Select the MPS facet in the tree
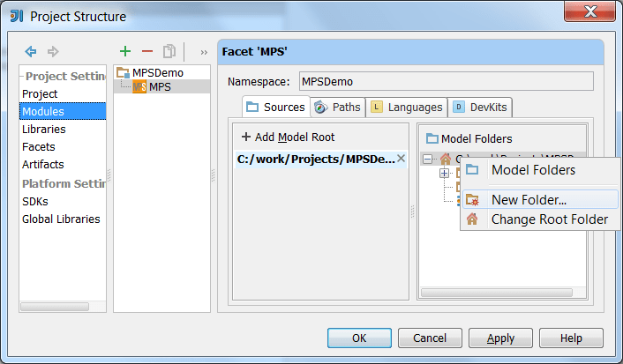Screen dimensions: 623x364 pos(160,86)
